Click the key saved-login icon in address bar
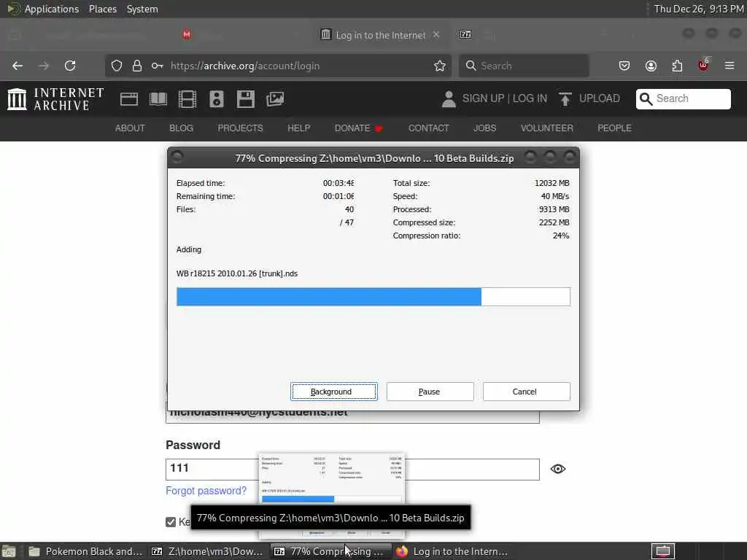747x560 pixels. tap(158, 66)
